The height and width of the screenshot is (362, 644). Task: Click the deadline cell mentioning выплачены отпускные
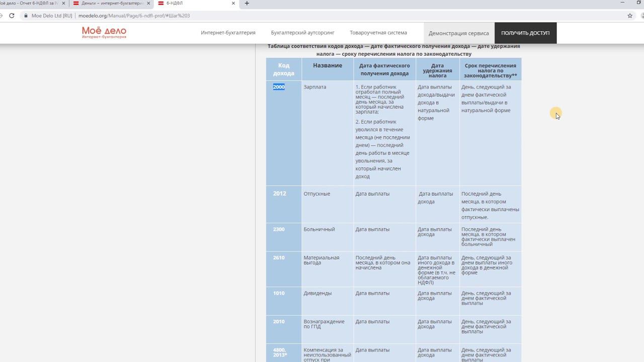(x=490, y=205)
